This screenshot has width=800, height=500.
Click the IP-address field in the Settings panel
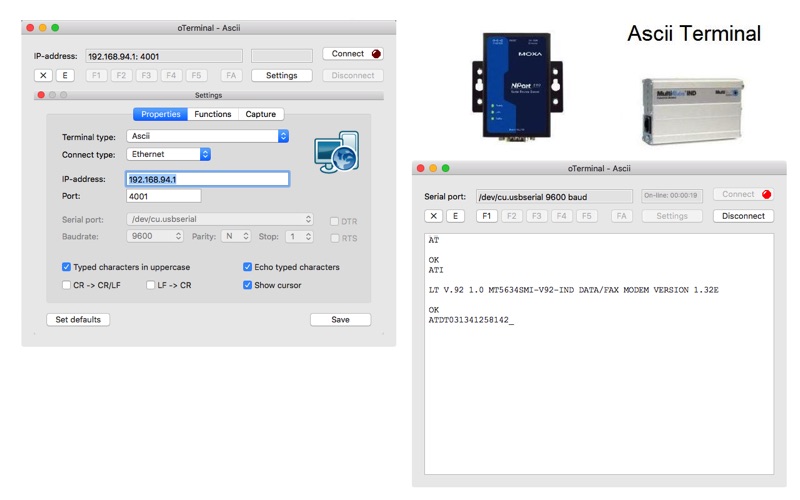(208, 179)
